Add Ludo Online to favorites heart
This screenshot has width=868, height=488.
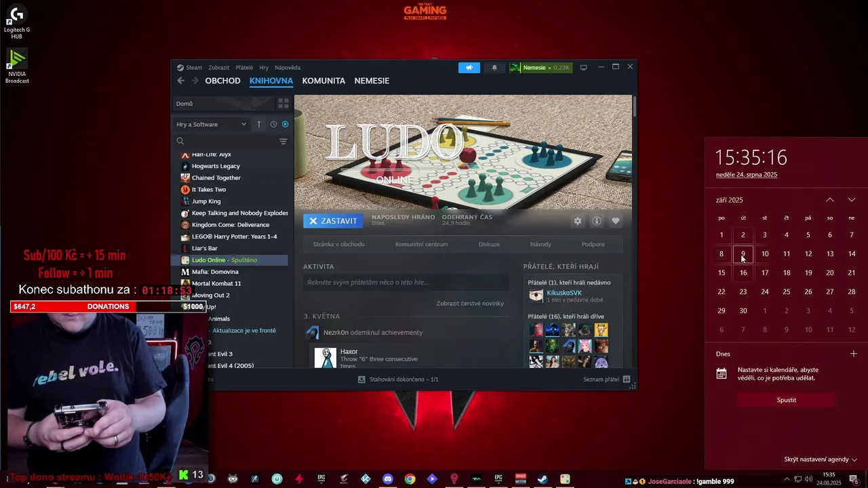[616, 221]
